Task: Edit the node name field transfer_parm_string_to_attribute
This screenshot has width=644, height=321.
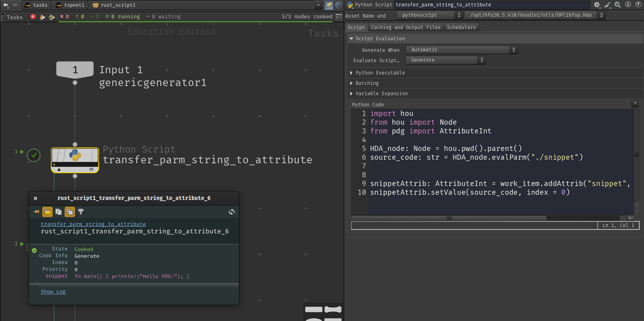Action: click(492, 5)
